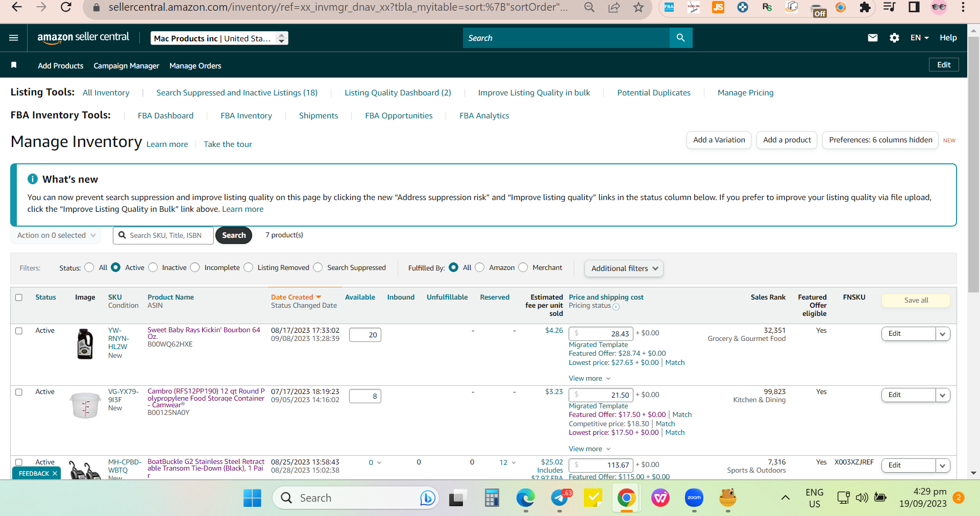Filter Fulfilled By to Merchant
This screenshot has height=516, width=980.
click(x=523, y=267)
